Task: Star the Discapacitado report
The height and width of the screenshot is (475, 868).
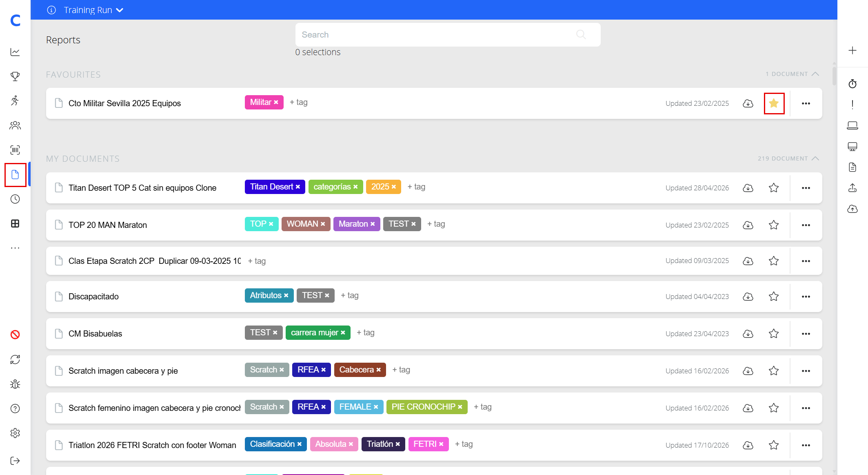Action: coord(774,297)
